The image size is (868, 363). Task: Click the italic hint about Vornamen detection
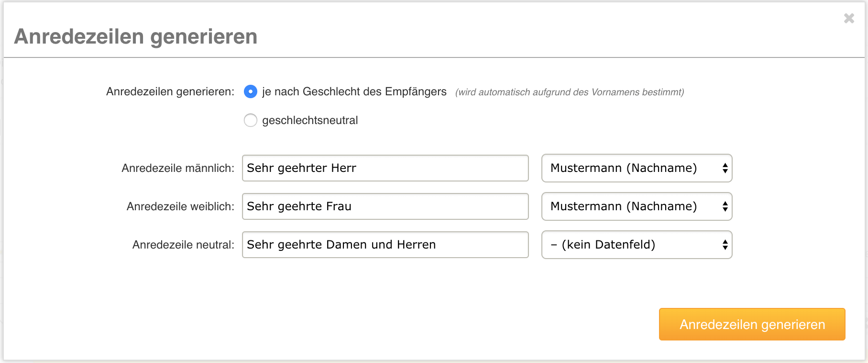click(569, 92)
